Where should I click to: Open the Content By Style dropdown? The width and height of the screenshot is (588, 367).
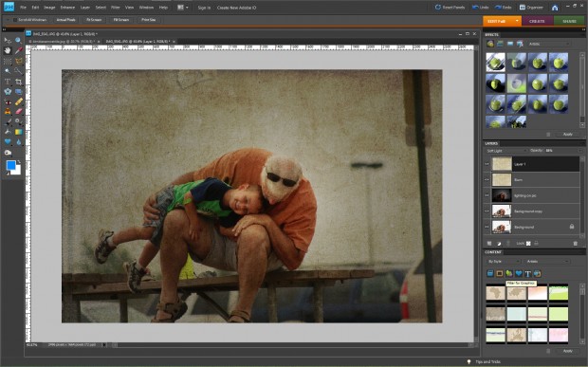(x=503, y=262)
